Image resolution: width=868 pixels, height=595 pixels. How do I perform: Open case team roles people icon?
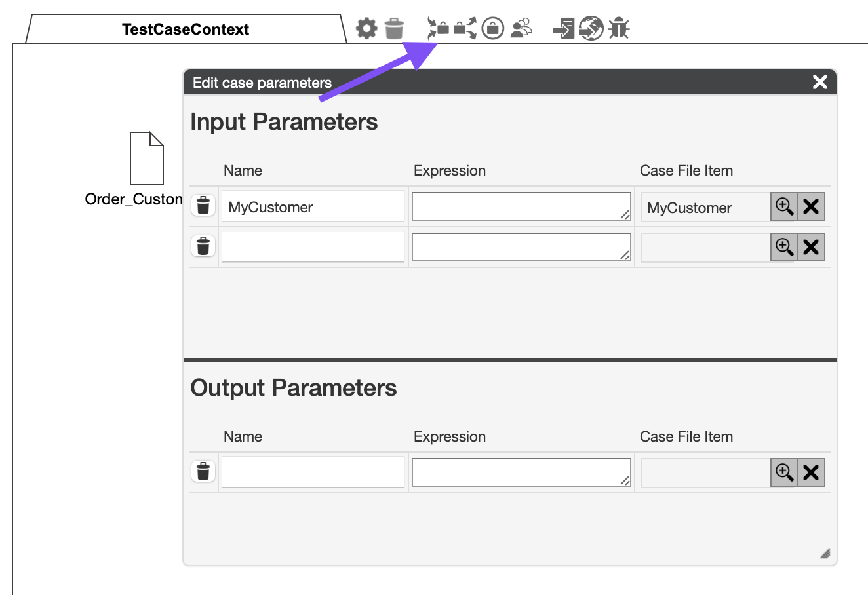pos(521,29)
